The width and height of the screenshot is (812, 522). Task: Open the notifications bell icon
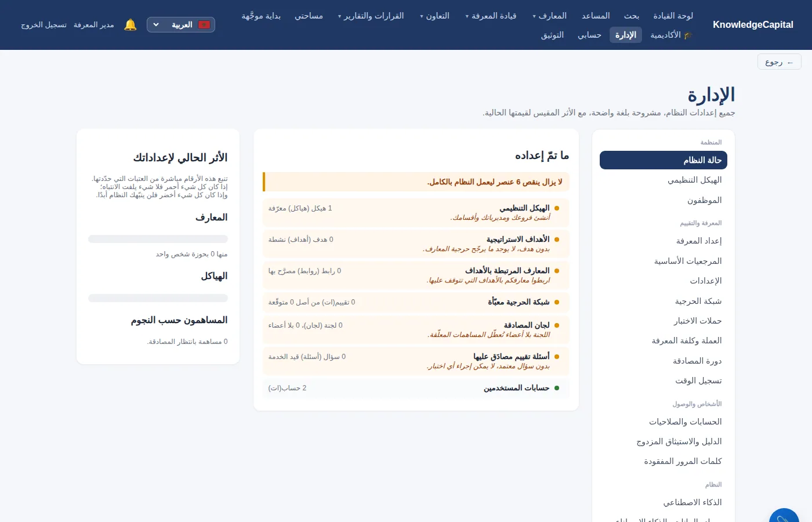(130, 25)
